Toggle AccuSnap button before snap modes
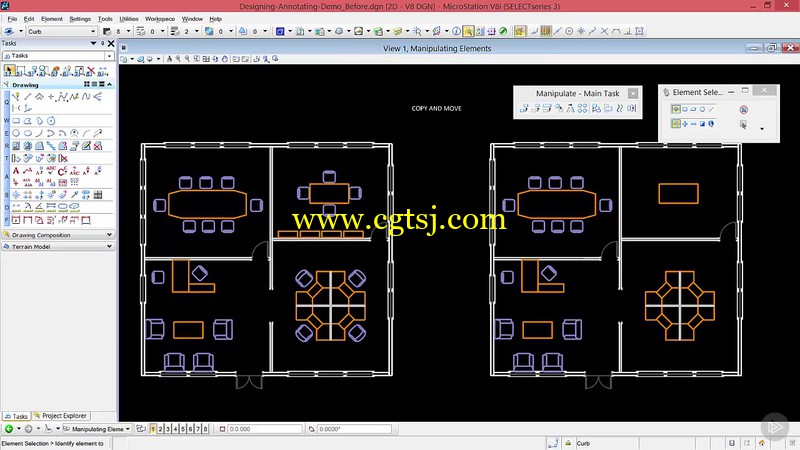The height and width of the screenshot is (450, 800). tap(520, 31)
